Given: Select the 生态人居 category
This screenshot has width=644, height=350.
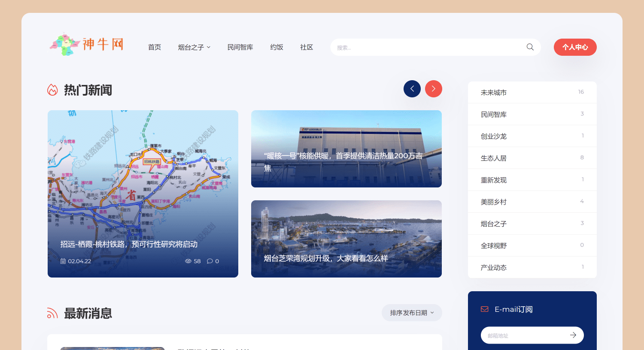Looking at the screenshot, I should tap(494, 158).
